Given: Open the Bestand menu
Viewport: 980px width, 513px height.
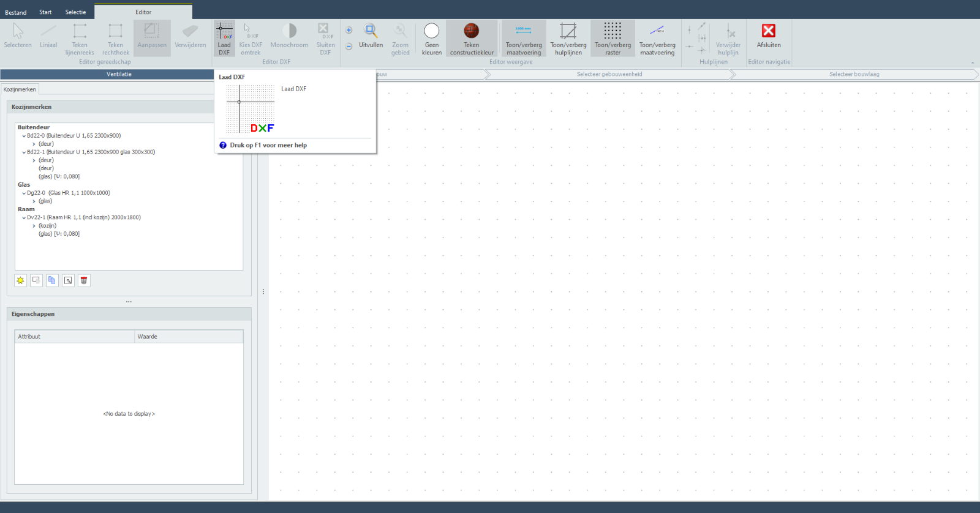Looking at the screenshot, I should click(x=16, y=12).
